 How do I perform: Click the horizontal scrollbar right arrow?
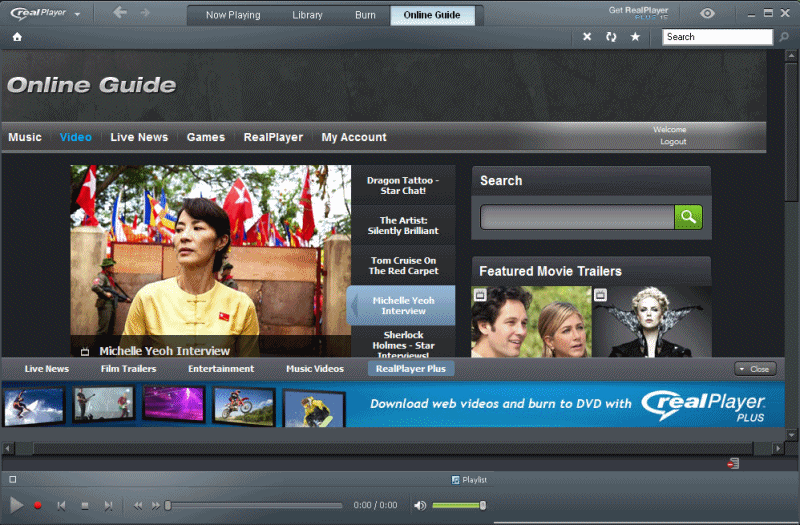(778, 448)
